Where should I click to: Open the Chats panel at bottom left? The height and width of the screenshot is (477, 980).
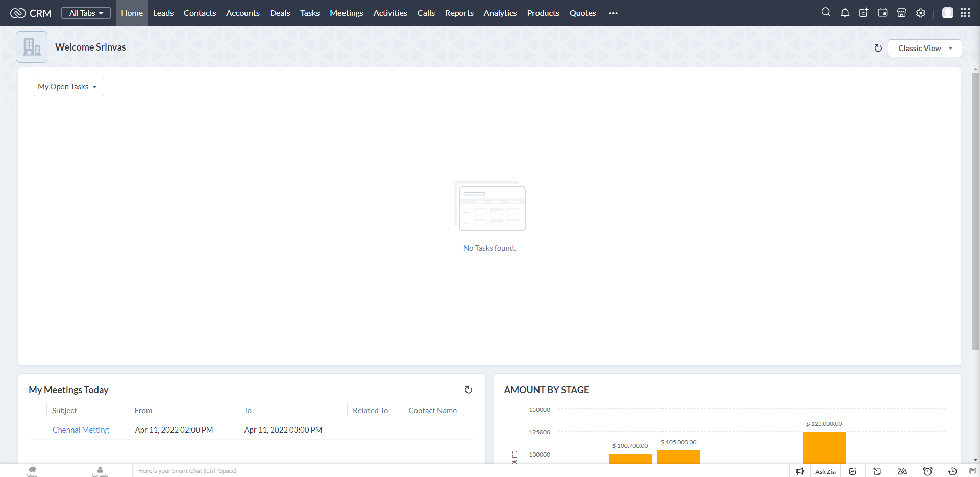(32, 470)
